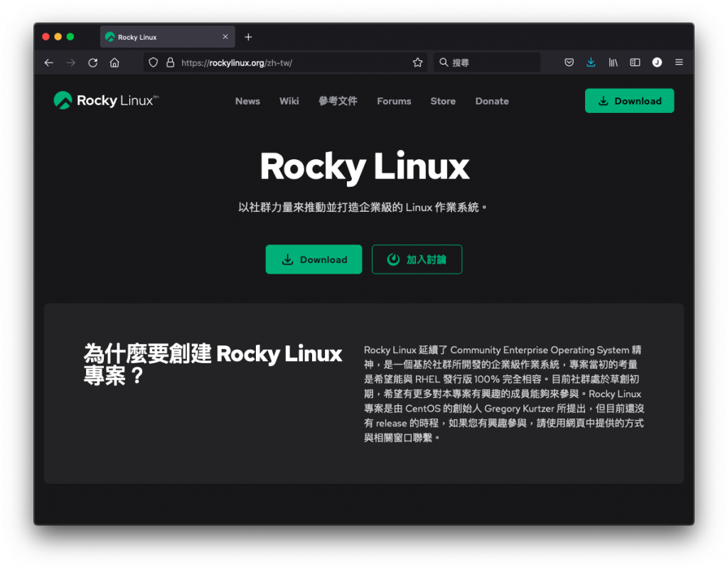Screen dimensions: 728x570
Task: Reload the current page
Action: (x=92, y=63)
